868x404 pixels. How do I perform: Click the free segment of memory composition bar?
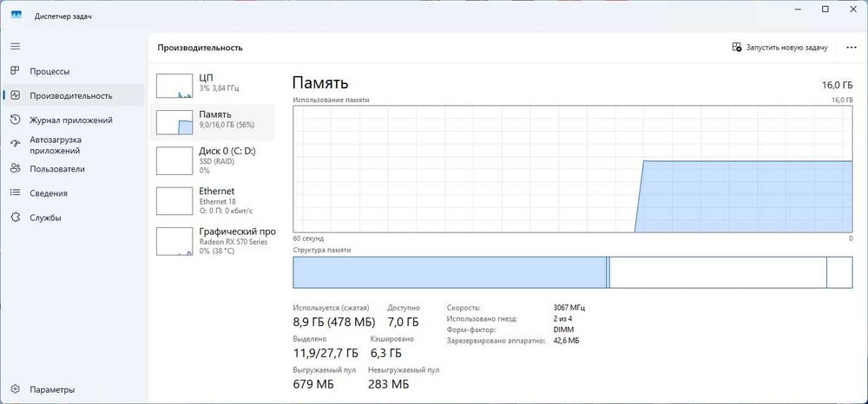point(839,272)
